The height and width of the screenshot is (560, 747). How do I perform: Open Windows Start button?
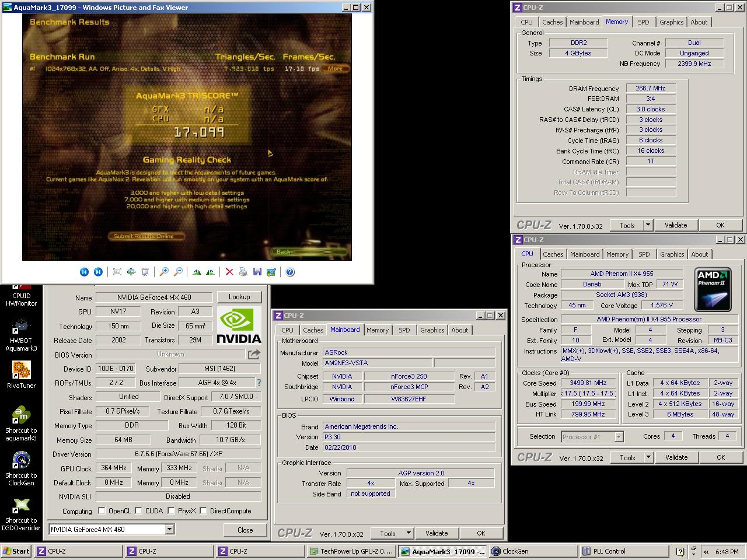pyautogui.click(x=16, y=551)
